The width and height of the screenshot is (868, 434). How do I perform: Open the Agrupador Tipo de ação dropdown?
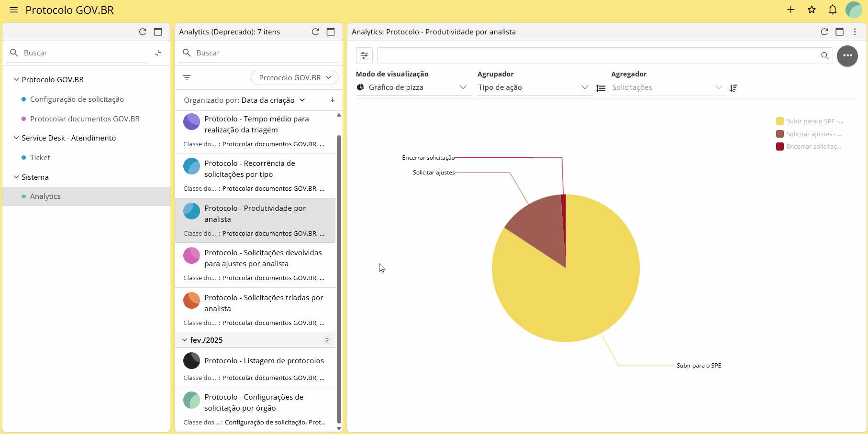click(x=534, y=87)
